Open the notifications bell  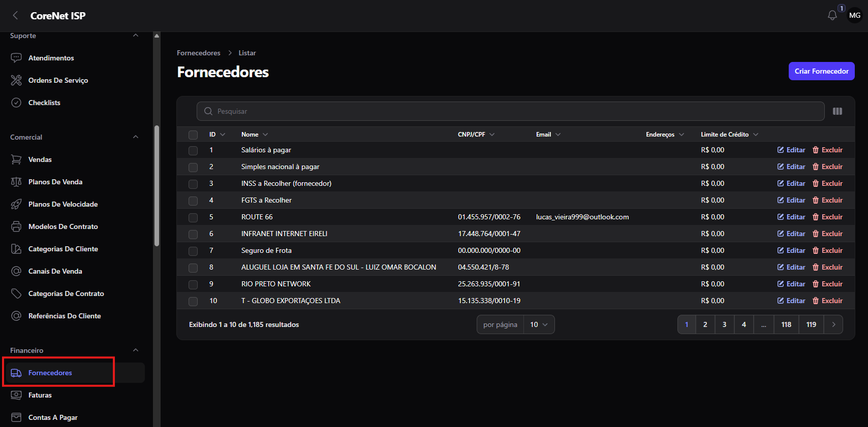coord(832,16)
